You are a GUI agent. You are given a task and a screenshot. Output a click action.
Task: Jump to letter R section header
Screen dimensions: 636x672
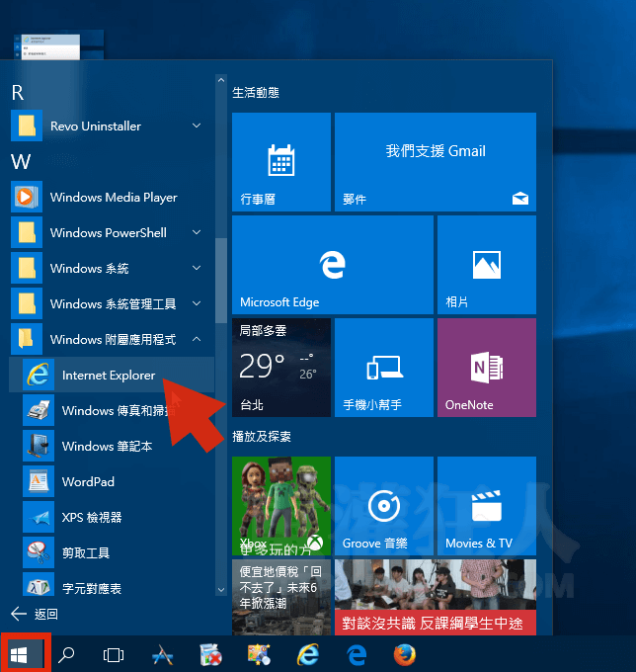coord(17,93)
